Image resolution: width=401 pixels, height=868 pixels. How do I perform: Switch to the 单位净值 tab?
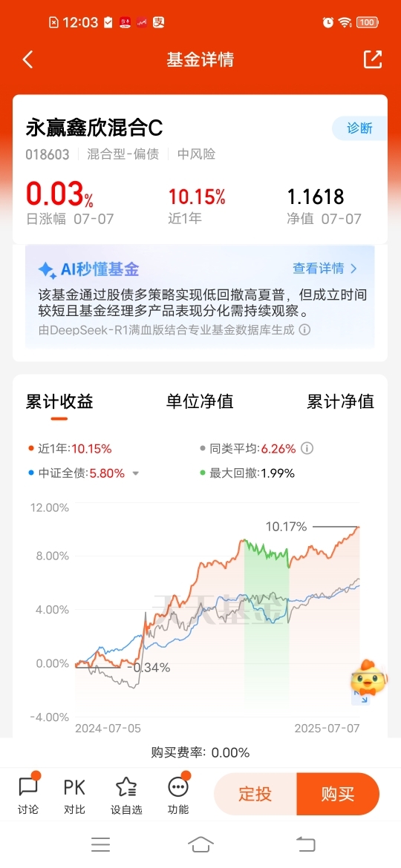click(x=200, y=401)
